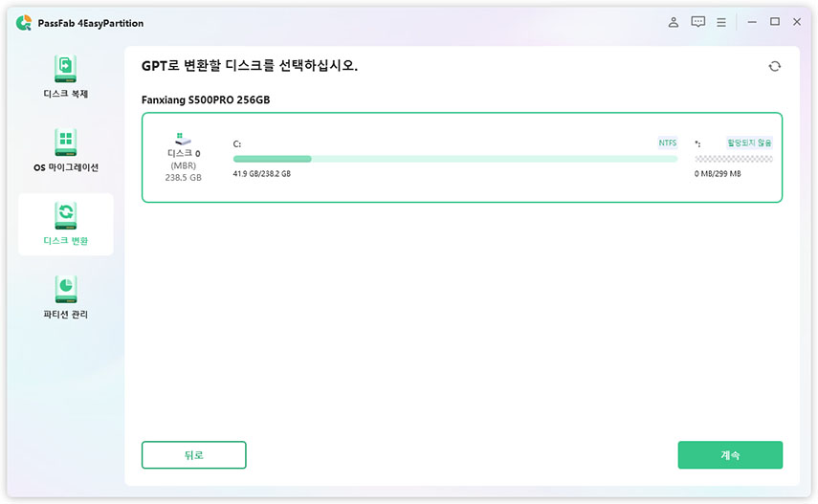Select the unallocated partition hatched bar

(x=733, y=159)
